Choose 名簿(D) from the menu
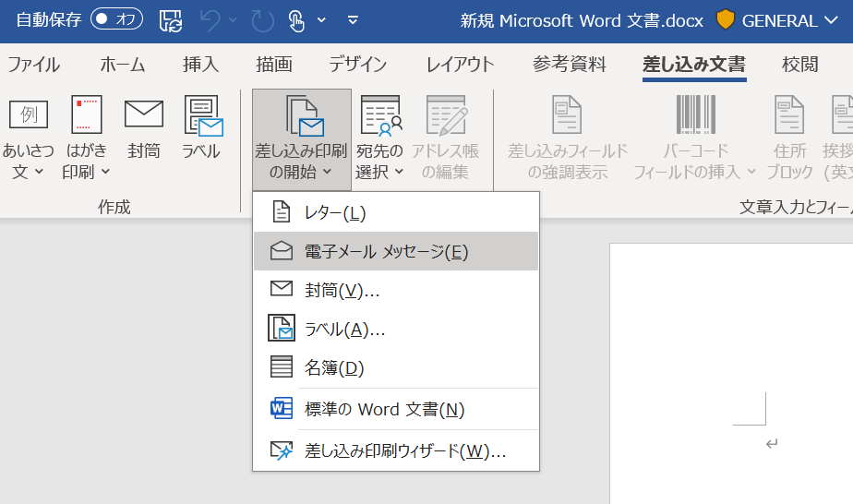The width and height of the screenshot is (853, 504). pyautogui.click(x=396, y=367)
